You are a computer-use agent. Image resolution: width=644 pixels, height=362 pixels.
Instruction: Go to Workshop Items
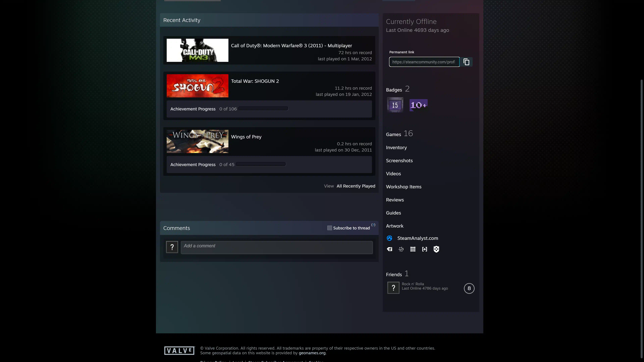click(404, 187)
